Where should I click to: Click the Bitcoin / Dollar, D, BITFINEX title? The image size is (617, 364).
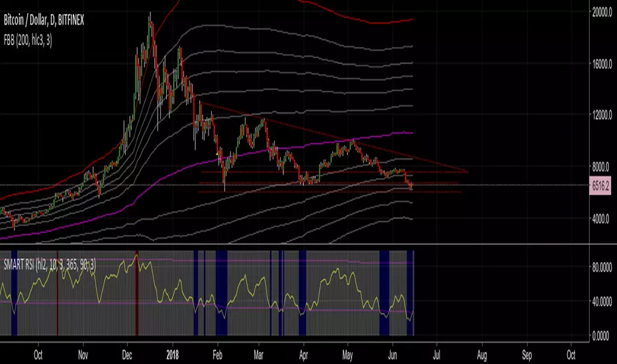pos(44,20)
